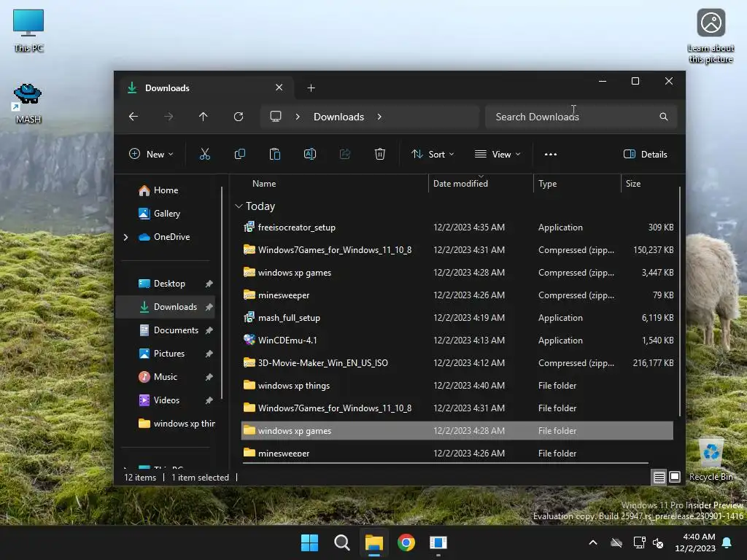Expand the OneDrive tree node
747x560 pixels.
point(125,237)
